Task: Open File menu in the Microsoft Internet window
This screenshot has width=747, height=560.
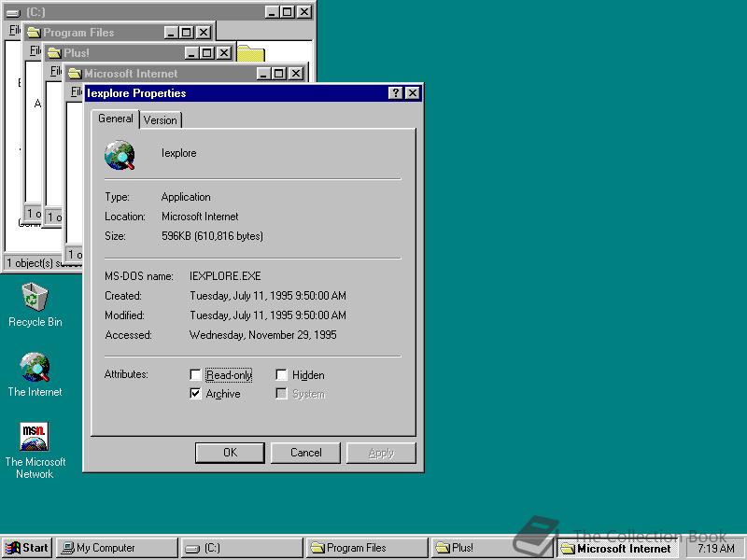Action: point(77,91)
